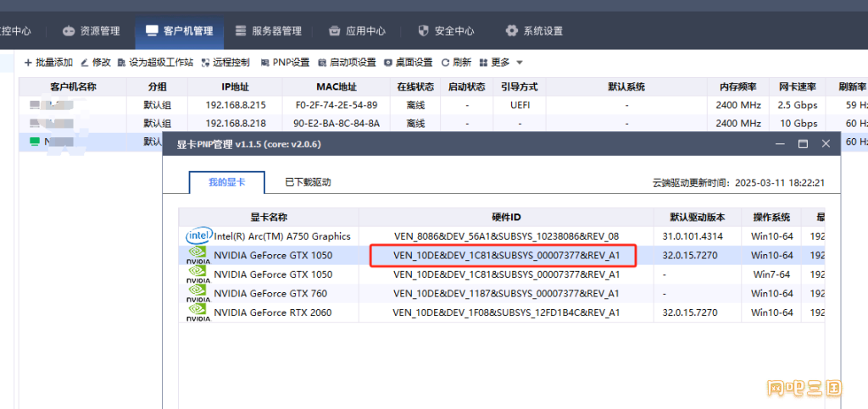This screenshot has height=409, width=868.
Task: Click the 刷新 refresh button
Action: click(456, 63)
